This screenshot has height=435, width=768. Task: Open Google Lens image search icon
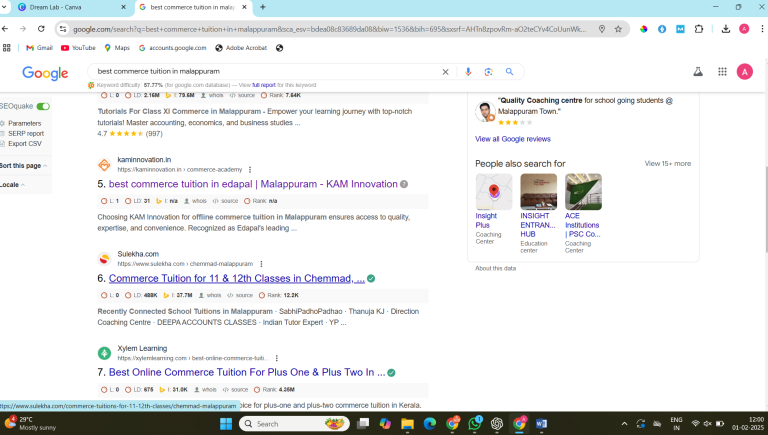click(488, 72)
